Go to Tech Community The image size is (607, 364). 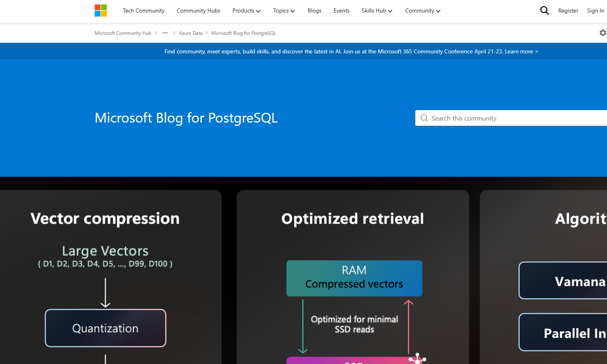tap(144, 11)
